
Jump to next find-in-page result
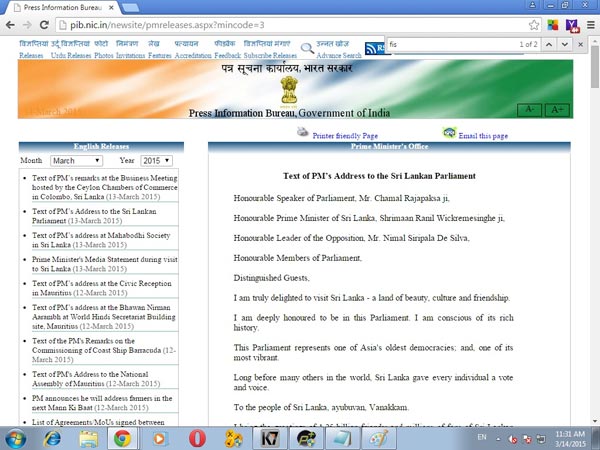click(x=565, y=45)
